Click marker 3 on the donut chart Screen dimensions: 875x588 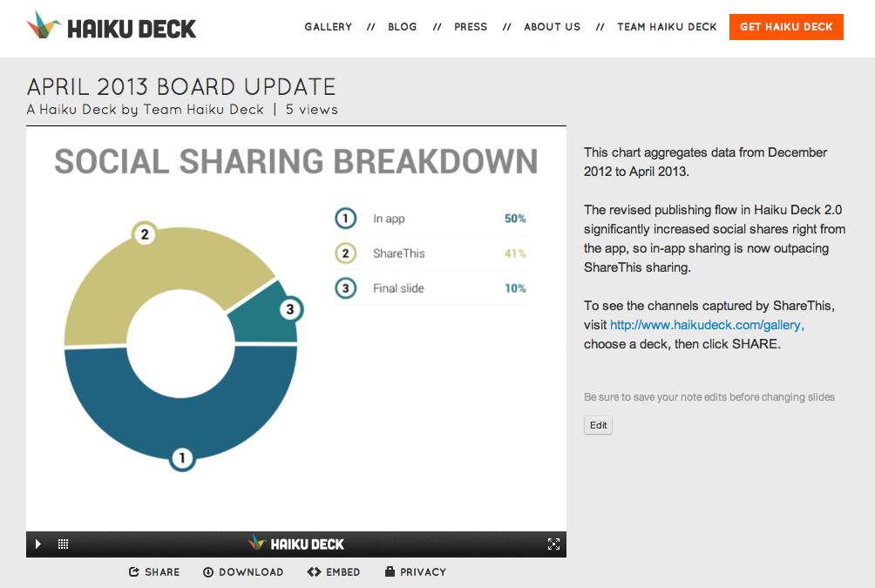(x=289, y=309)
